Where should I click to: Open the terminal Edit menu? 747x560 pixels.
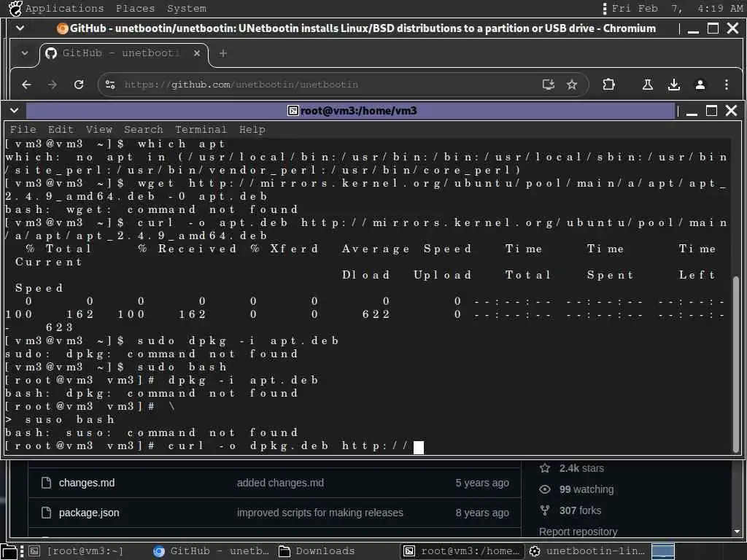pos(61,130)
